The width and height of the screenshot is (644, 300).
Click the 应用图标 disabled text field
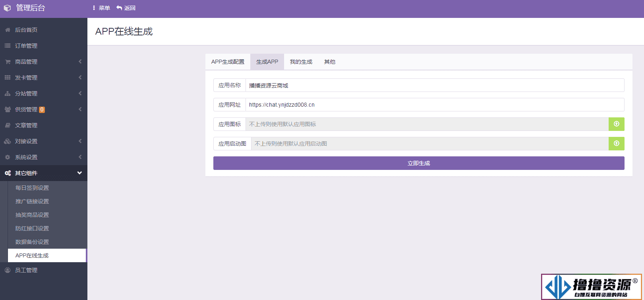point(427,124)
